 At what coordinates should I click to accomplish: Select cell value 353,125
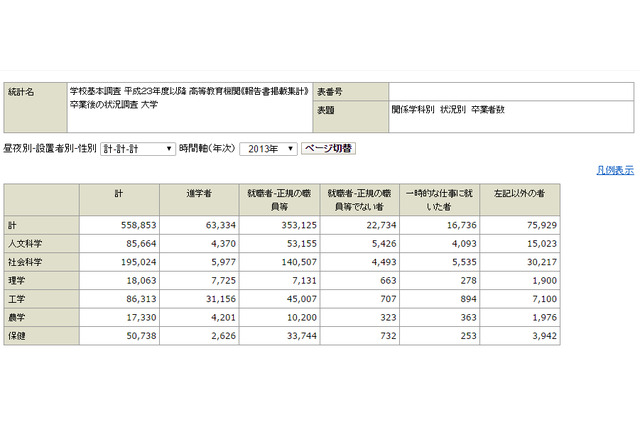(299, 225)
